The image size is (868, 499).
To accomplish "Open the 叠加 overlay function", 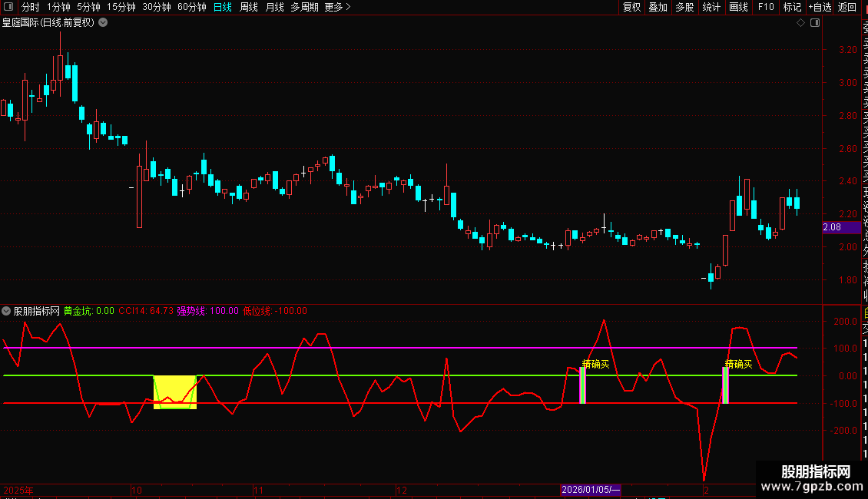I will pos(658,8).
